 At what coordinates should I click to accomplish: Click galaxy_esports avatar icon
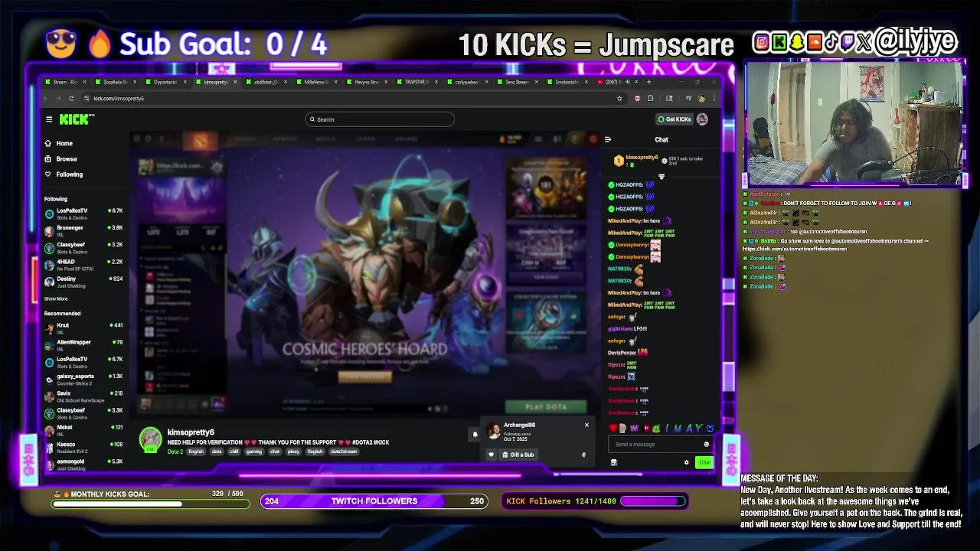[x=50, y=379]
